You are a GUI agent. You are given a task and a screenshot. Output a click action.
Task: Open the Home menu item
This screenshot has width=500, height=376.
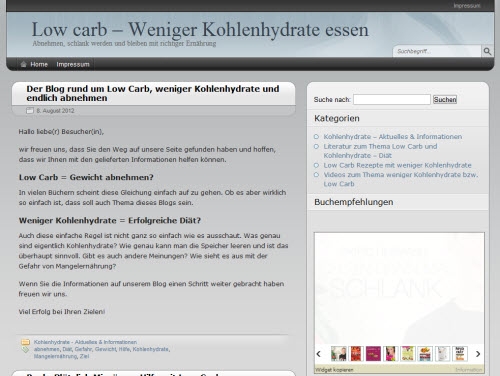point(39,64)
